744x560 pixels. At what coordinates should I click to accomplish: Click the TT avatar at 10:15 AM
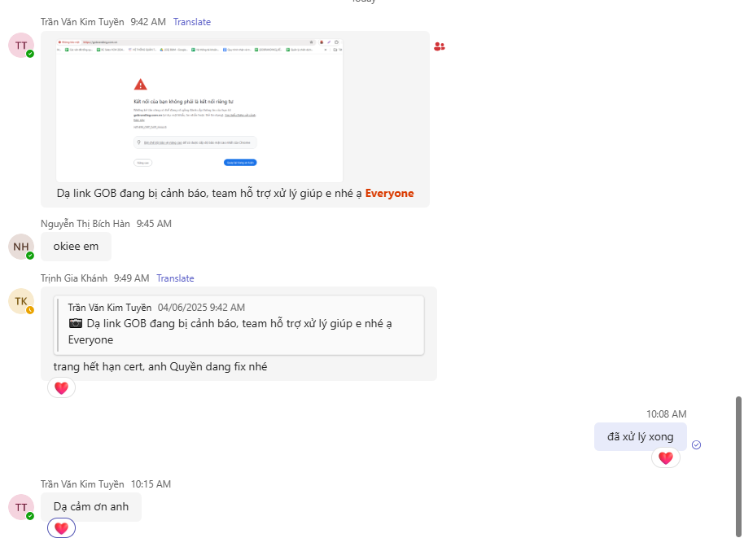click(x=21, y=507)
